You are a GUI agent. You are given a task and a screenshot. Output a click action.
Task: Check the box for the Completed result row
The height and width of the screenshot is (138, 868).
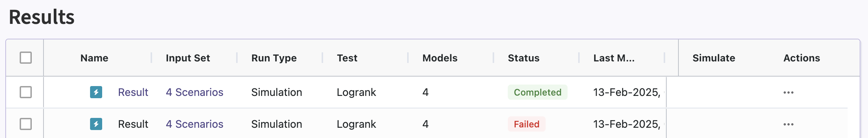click(26, 92)
